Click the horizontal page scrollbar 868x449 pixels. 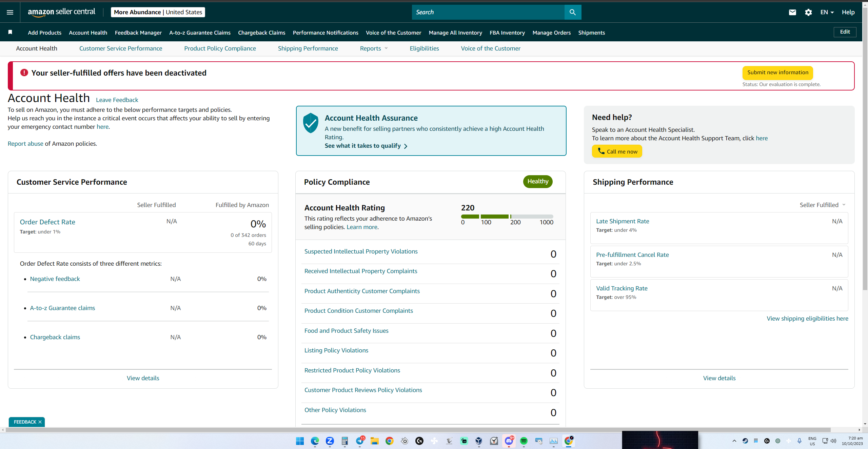(x=418, y=430)
